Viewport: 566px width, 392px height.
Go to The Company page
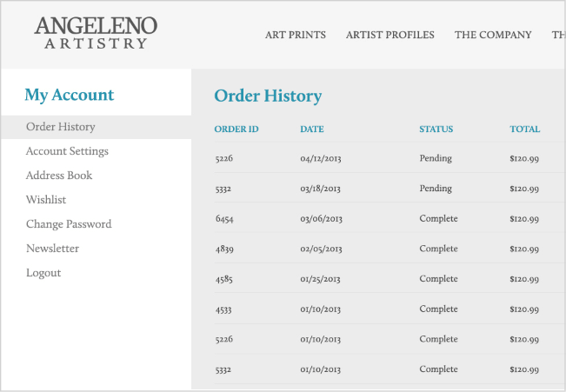(x=493, y=35)
